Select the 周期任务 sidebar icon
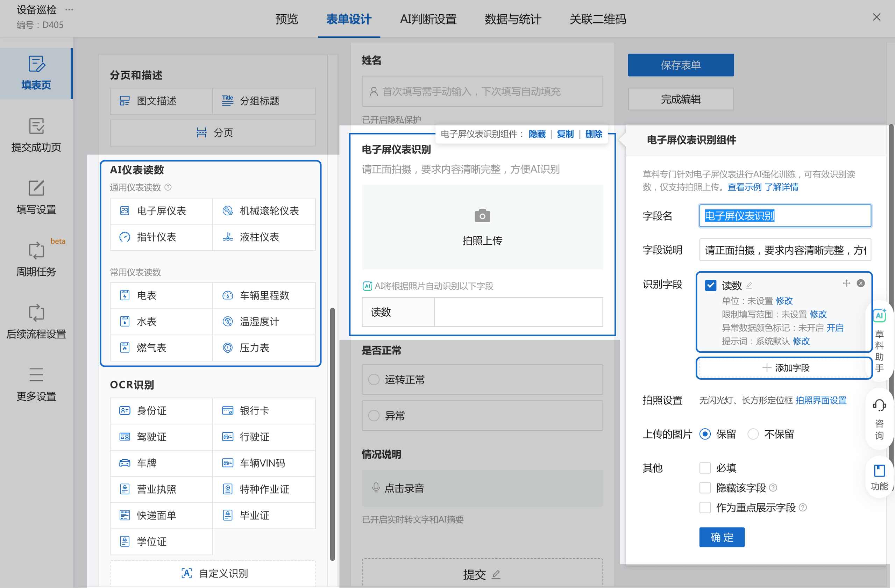The width and height of the screenshot is (895, 588). tap(36, 250)
